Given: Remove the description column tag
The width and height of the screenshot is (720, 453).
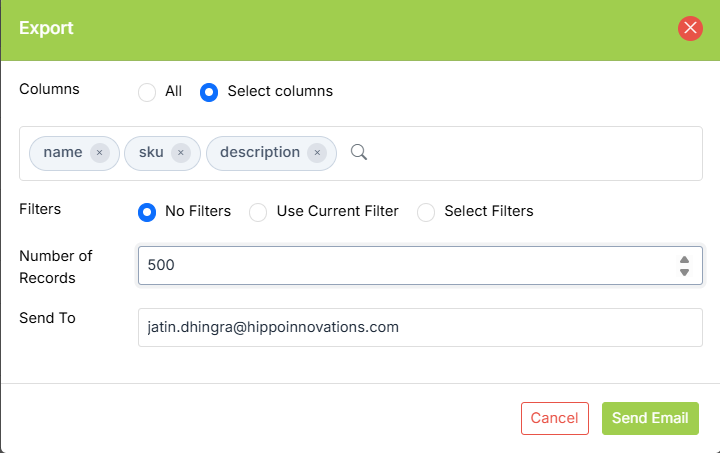Looking at the screenshot, I should click(x=317, y=153).
